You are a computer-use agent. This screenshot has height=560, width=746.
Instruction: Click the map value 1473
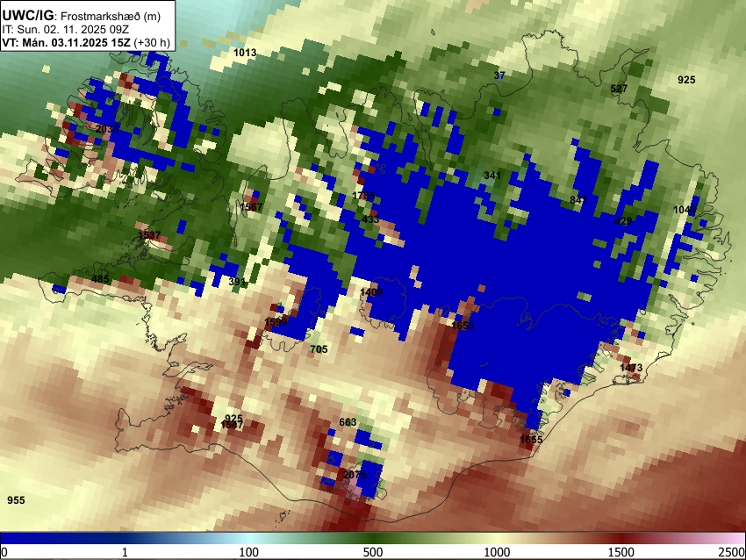point(631,367)
